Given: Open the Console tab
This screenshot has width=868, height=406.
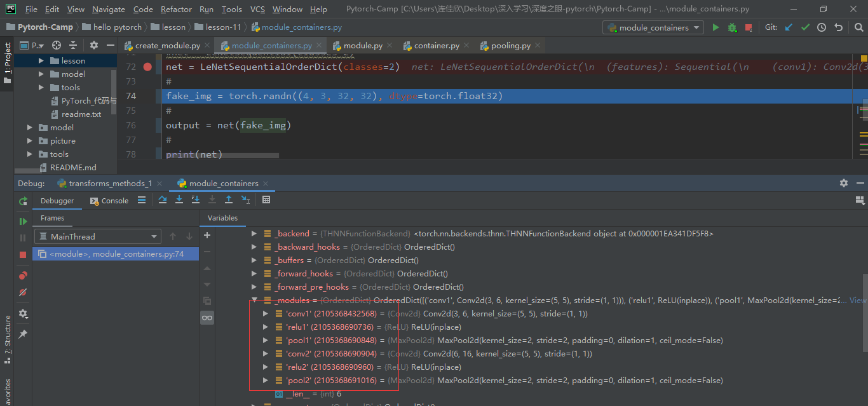Looking at the screenshot, I should click(x=109, y=200).
